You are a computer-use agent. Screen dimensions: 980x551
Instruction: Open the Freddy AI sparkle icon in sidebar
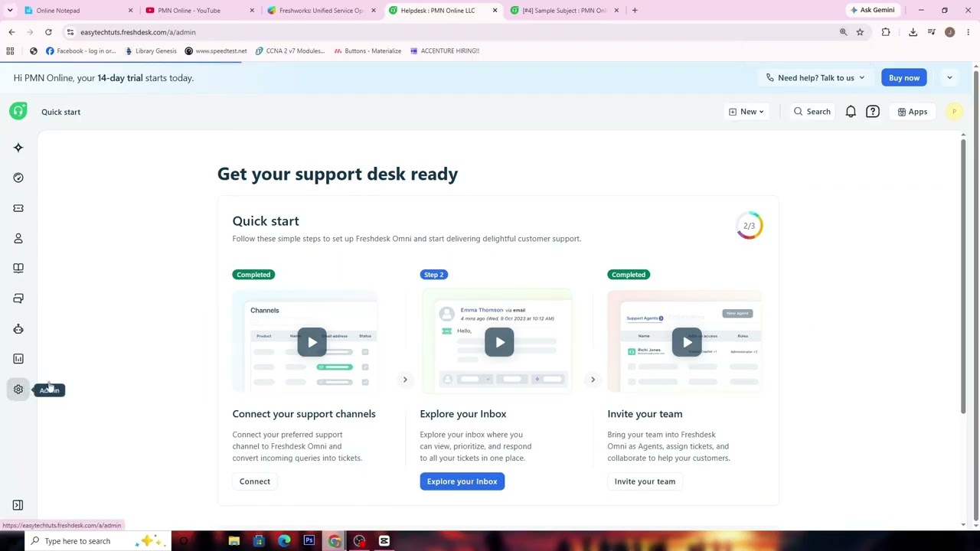point(18,148)
